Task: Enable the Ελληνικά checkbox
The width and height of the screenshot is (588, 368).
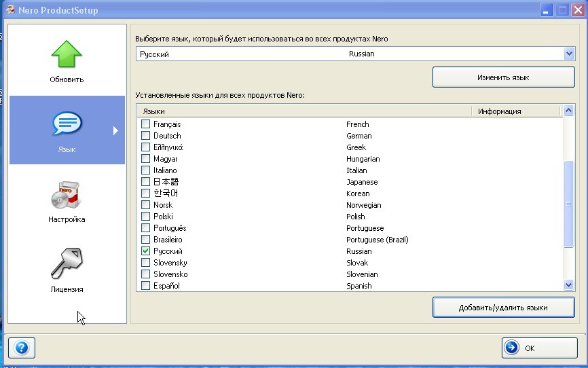Action: coord(145,147)
